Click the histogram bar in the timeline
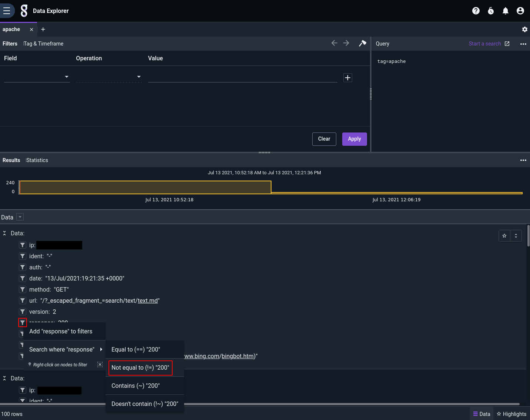Viewport: 530px width, 420px height. pyautogui.click(x=145, y=187)
